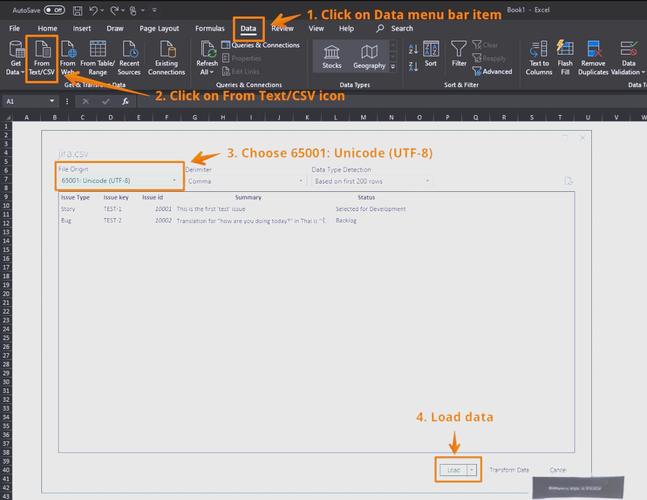
Task: Open the Load button dropdown arrow
Action: tap(472, 470)
